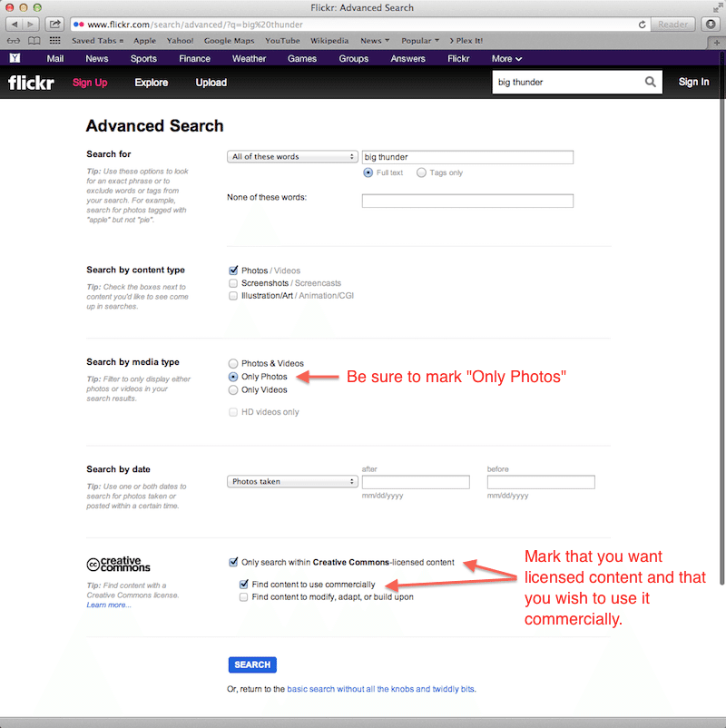
Task: Open the Explore section of flickr
Action: [x=151, y=82]
